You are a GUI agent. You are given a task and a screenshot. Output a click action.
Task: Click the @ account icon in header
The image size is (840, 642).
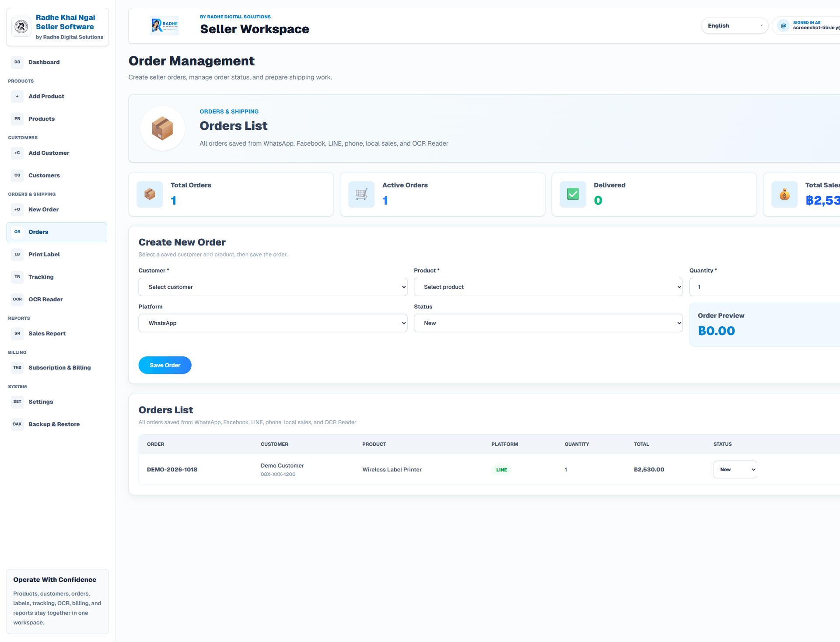tap(784, 26)
